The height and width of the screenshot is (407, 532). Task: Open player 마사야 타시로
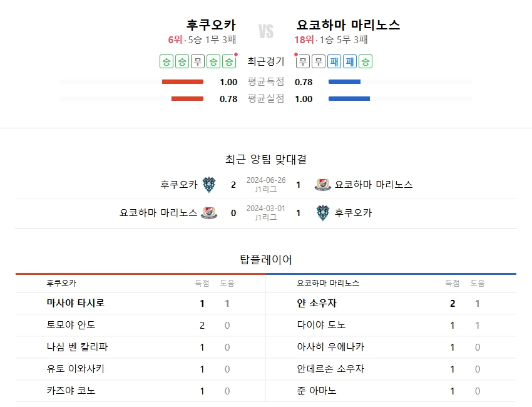click(x=76, y=303)
